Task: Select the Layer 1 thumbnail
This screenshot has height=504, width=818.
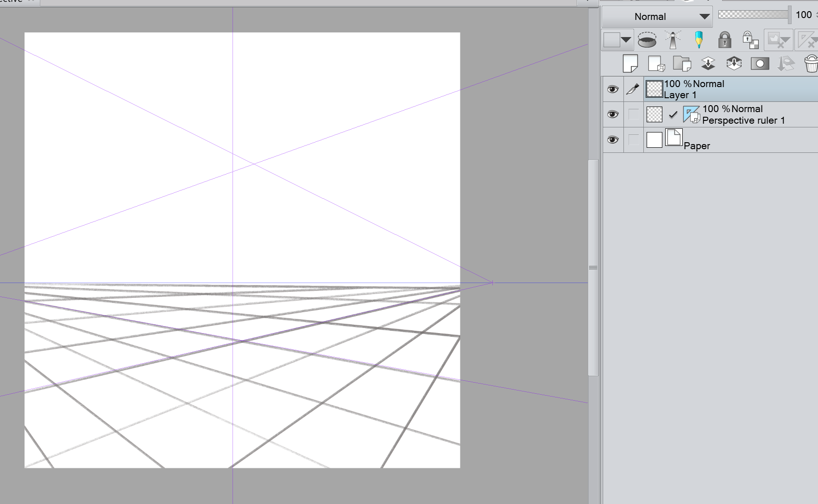Action: coord(654,89)
